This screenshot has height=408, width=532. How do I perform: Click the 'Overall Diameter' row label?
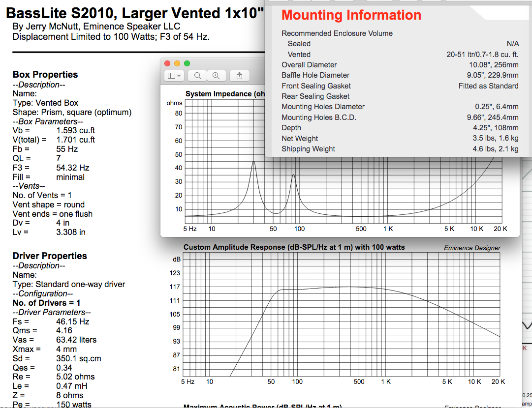tap(309, 65)
